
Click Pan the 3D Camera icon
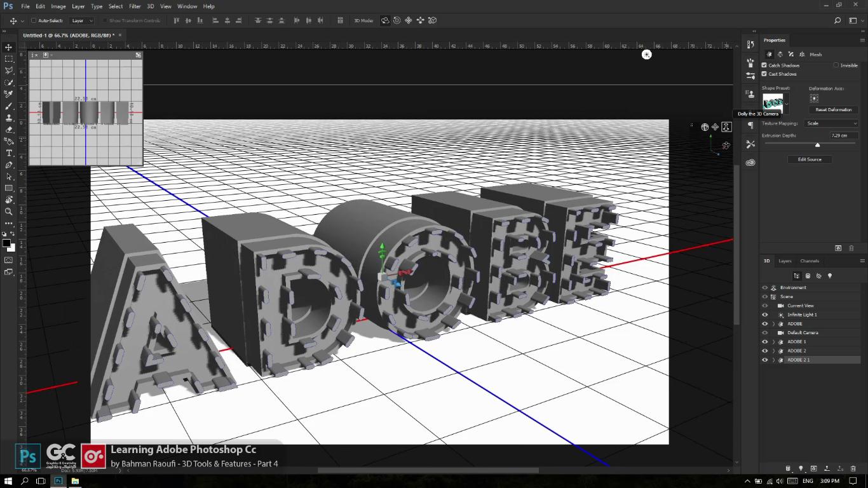pos(715,127)
